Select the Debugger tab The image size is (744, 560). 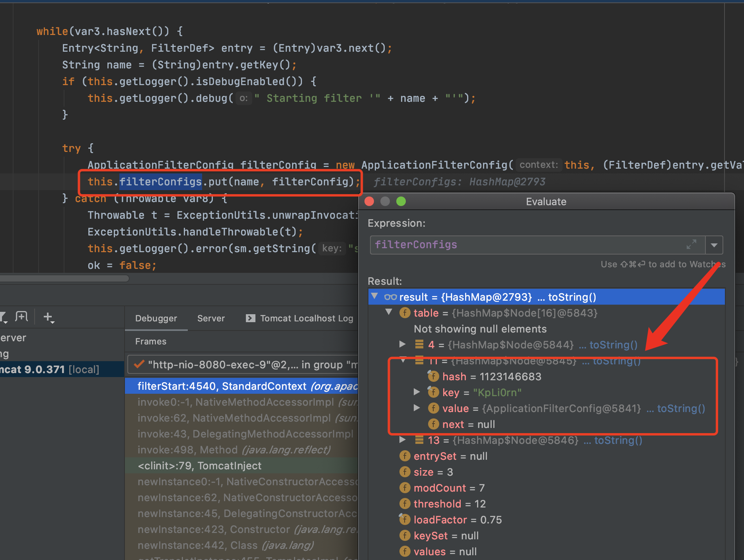pyautogui.click(x=156, y=318)
